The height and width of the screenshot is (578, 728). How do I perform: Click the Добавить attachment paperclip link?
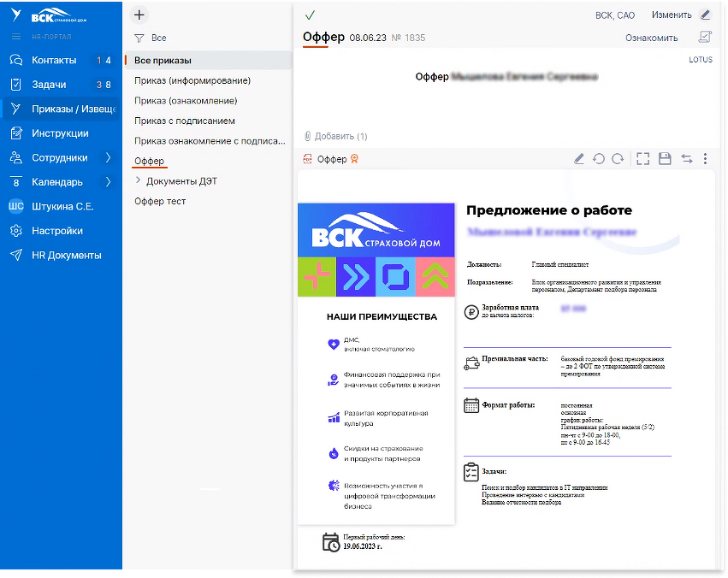pos(335,136)
